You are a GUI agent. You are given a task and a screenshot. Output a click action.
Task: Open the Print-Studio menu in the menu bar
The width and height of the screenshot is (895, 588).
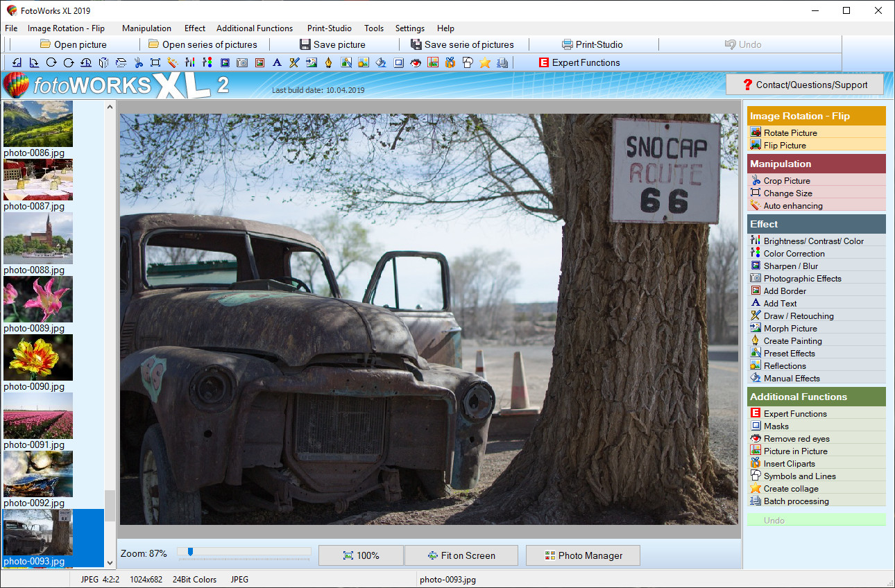[329, 28]
